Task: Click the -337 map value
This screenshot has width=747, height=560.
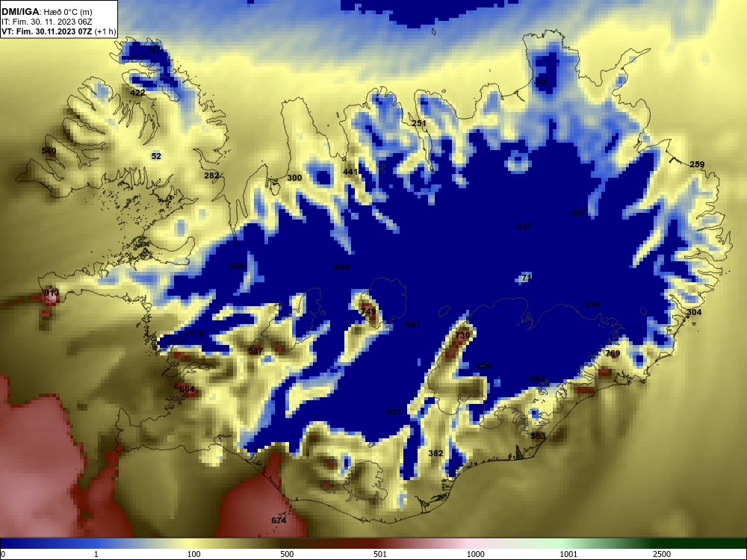Action: (x=523, y=226)
